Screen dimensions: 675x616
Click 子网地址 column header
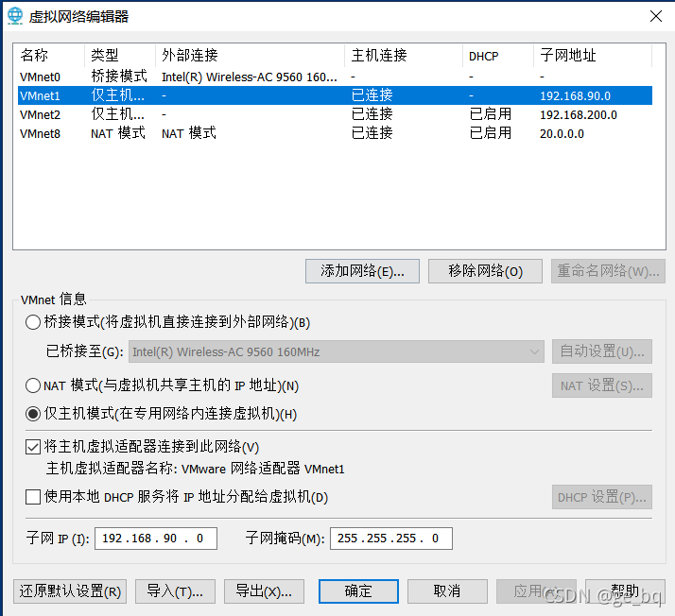pos(593,56)
